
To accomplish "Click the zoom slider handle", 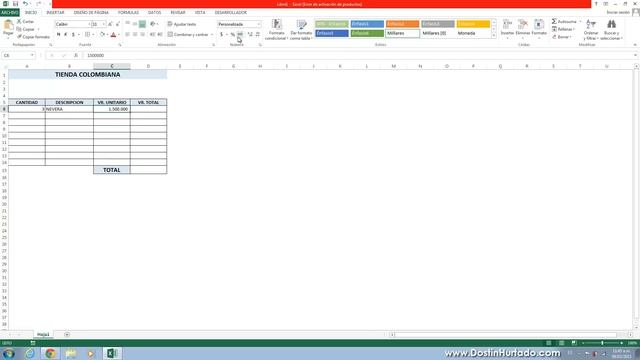I will [602, 343].
